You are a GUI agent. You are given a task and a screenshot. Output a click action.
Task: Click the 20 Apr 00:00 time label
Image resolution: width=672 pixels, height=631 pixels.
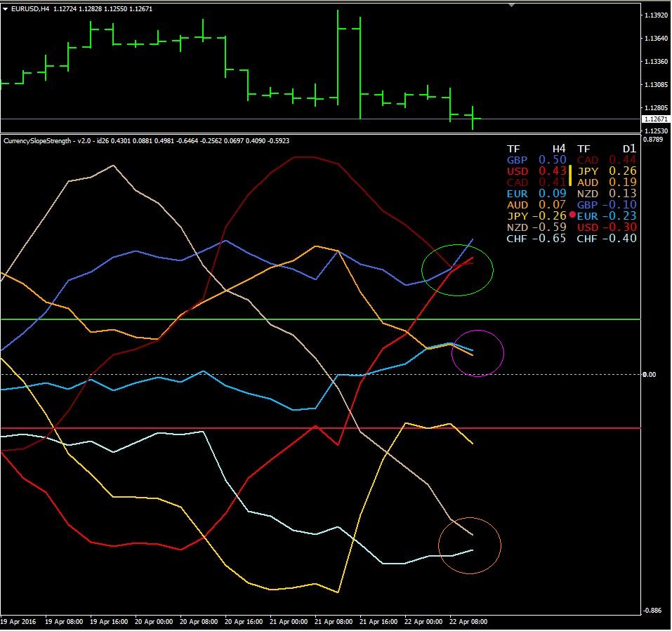[x=154, y=622]
